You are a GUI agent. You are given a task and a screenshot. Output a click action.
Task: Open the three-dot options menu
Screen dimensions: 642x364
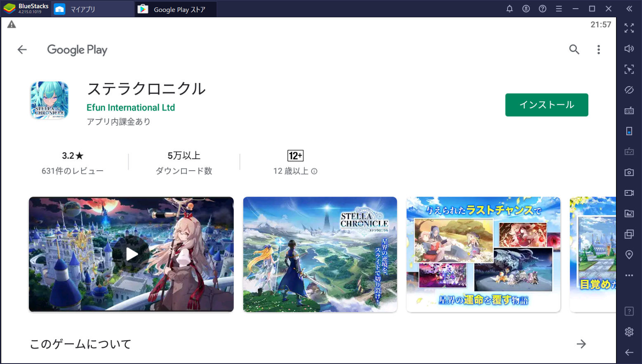pyautogui.click(x=598, y=49)
